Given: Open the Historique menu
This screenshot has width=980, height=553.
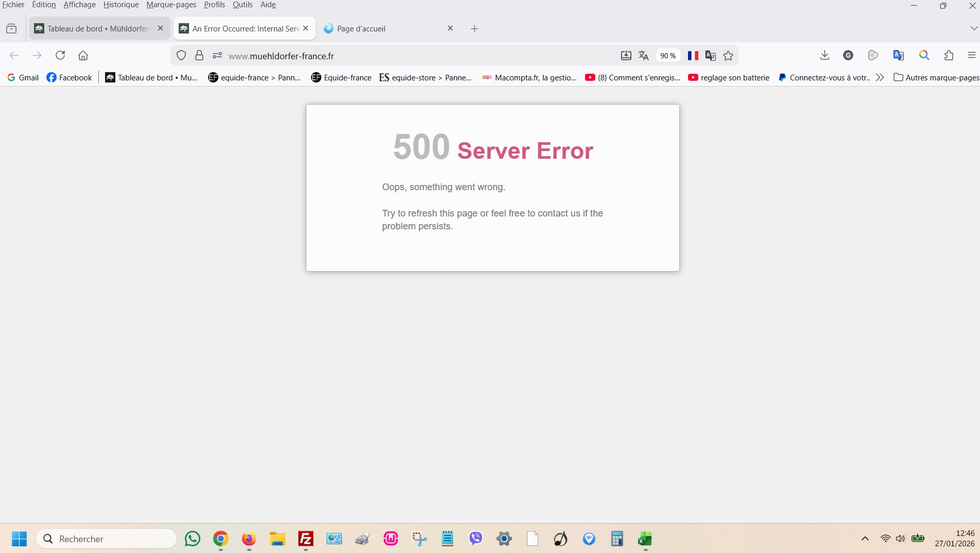Looking at the screenshot, I should tap(121, 5).
